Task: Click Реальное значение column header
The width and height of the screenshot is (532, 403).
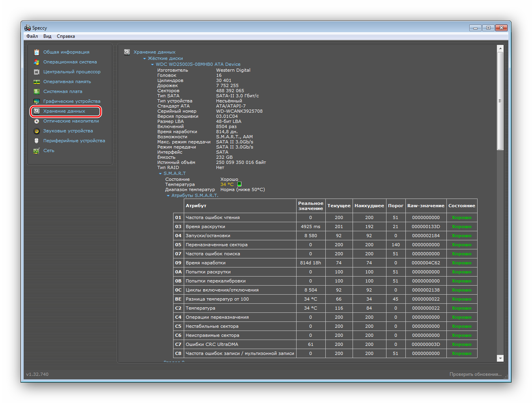Action: pos(311,206)
